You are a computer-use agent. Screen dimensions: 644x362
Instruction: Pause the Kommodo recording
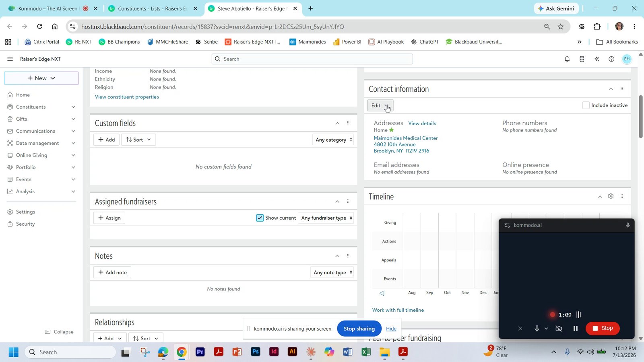coord(576,329)
